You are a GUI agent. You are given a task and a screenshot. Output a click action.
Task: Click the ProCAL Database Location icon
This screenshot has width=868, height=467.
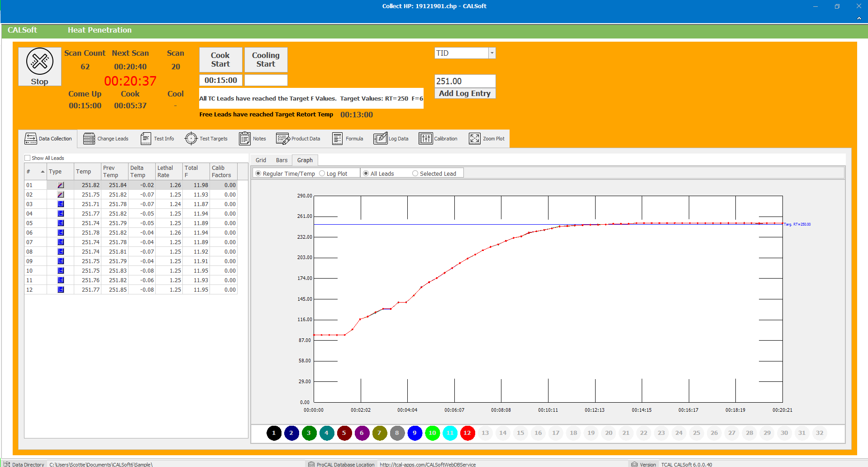pos(311,464)
